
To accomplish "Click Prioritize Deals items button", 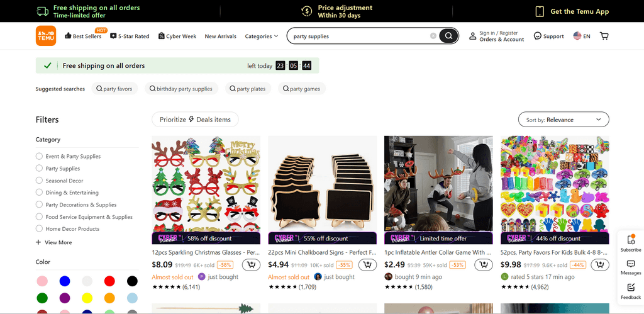I will [x=195, y=120].
